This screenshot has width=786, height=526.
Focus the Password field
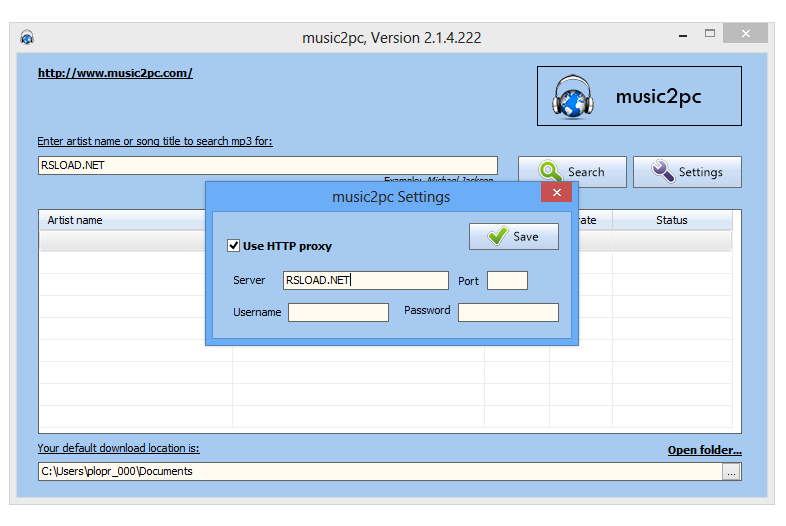click(508, 312)
